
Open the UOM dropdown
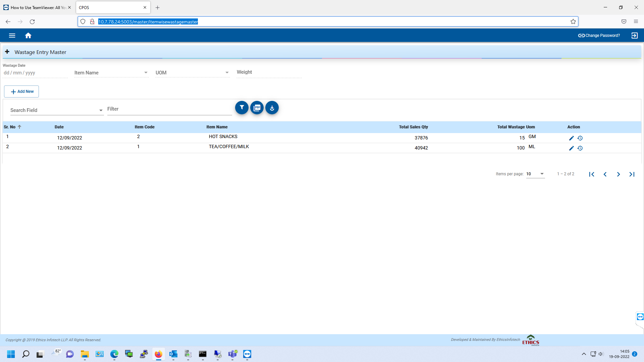(192, 73)
